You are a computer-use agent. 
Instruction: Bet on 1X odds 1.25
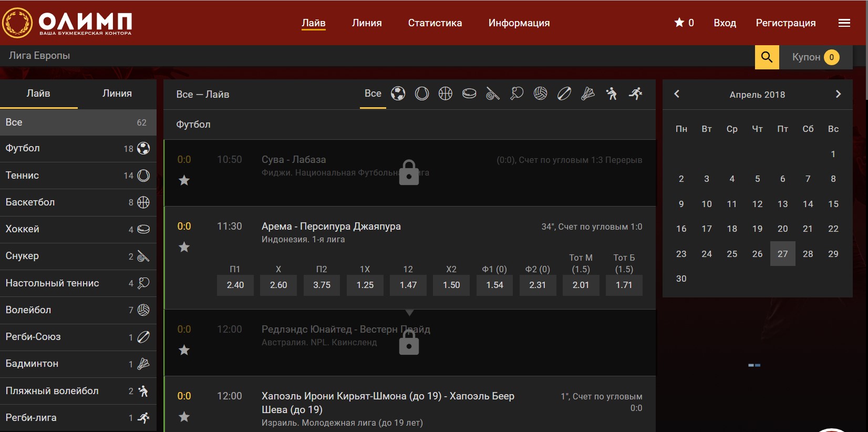click(x=365, y=285)
